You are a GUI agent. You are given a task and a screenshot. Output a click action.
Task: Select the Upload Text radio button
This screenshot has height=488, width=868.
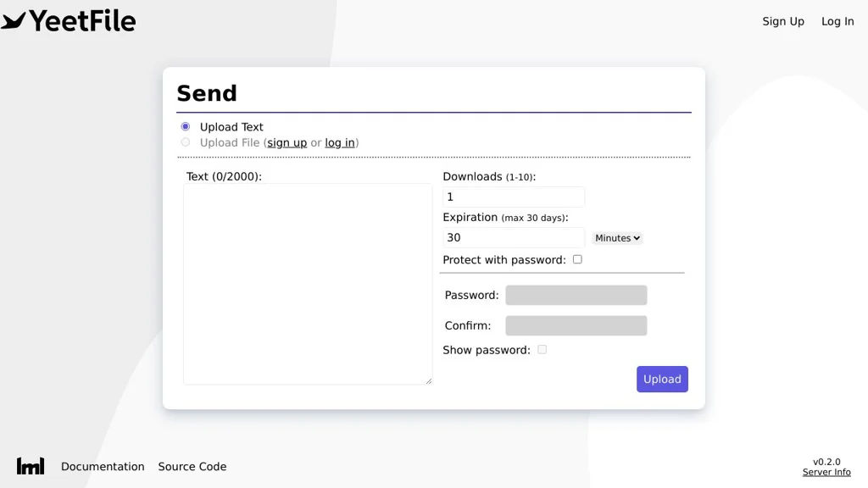[x=186, y=127]
